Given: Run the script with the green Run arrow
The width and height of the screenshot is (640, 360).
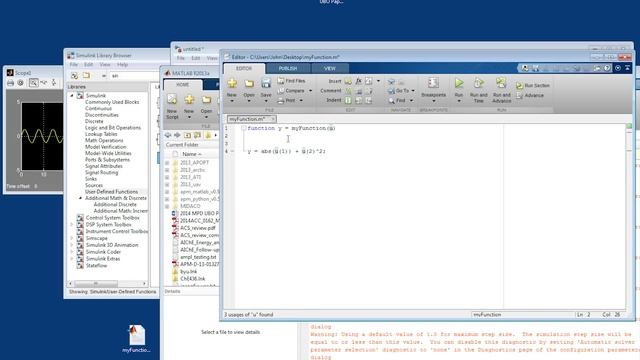Looking at the screenshot, I should [x=459, y=83].
